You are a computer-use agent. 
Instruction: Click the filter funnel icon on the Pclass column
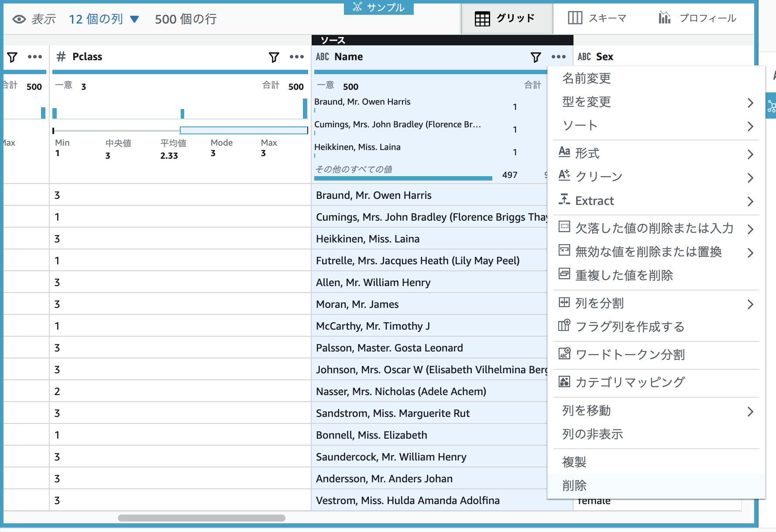(273, 56)
